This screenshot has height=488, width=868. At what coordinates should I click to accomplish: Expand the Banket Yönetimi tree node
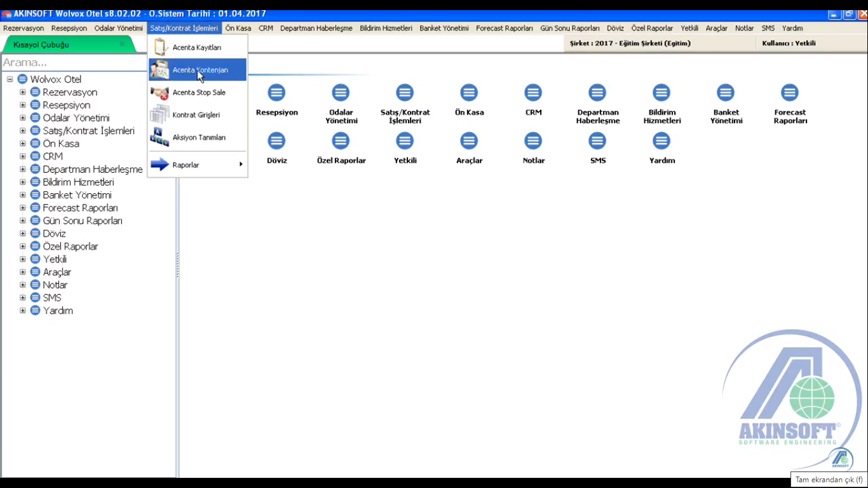point(23,195)
